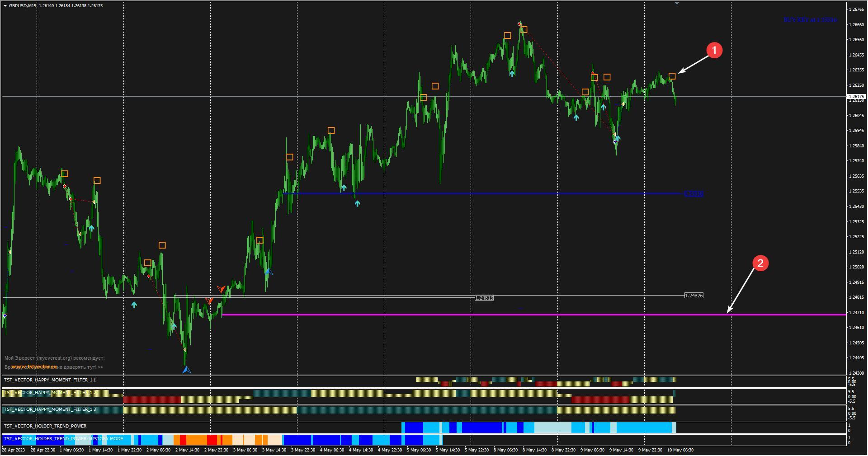Select the red-white arrow marker at the chart's highest price
868x456 pixels.
pyautogui.click(x=519, y=24)
